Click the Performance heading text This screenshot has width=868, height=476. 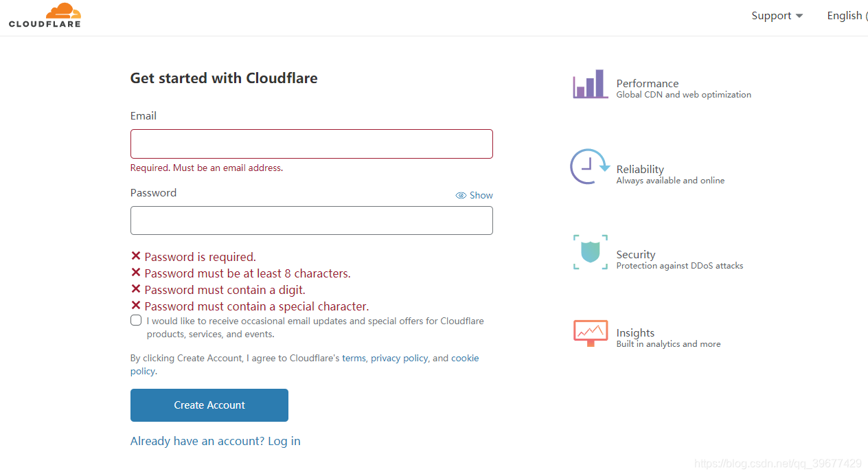point(648,83)
